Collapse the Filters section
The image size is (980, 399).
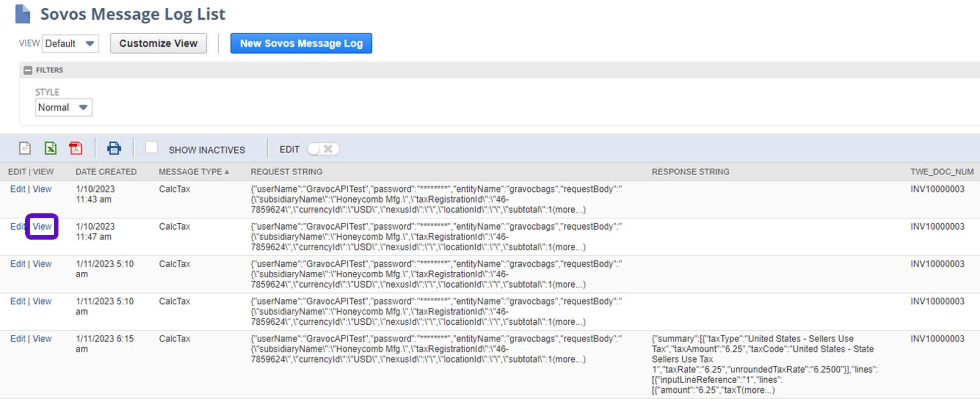[x=28, y=70]
